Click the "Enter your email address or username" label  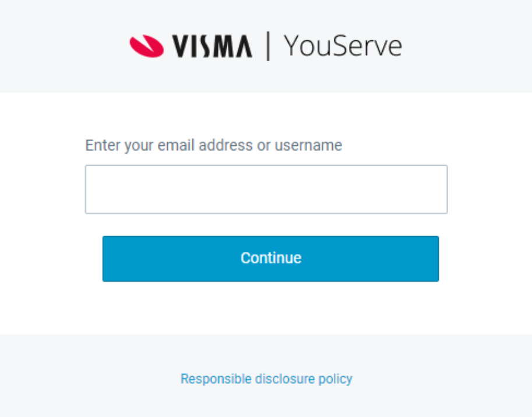[213, 145]
